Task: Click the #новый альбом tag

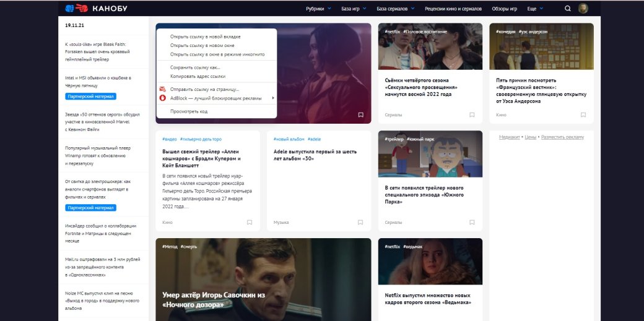Action: 289,139
